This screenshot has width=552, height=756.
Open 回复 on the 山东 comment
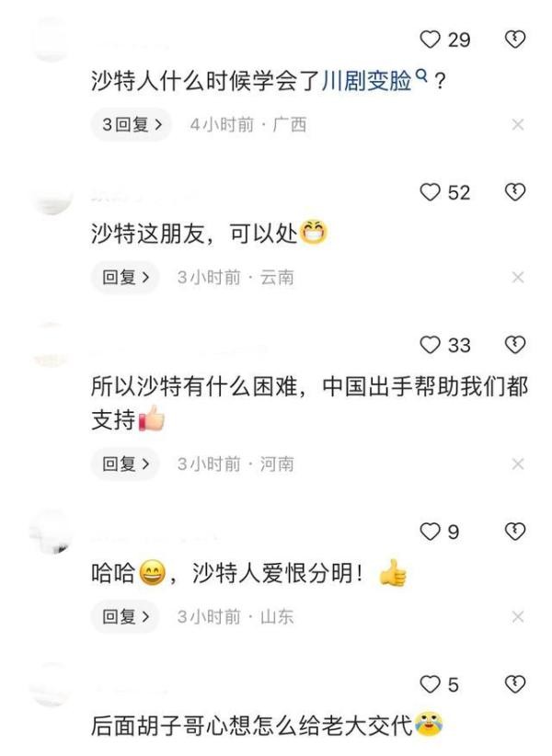125,616
